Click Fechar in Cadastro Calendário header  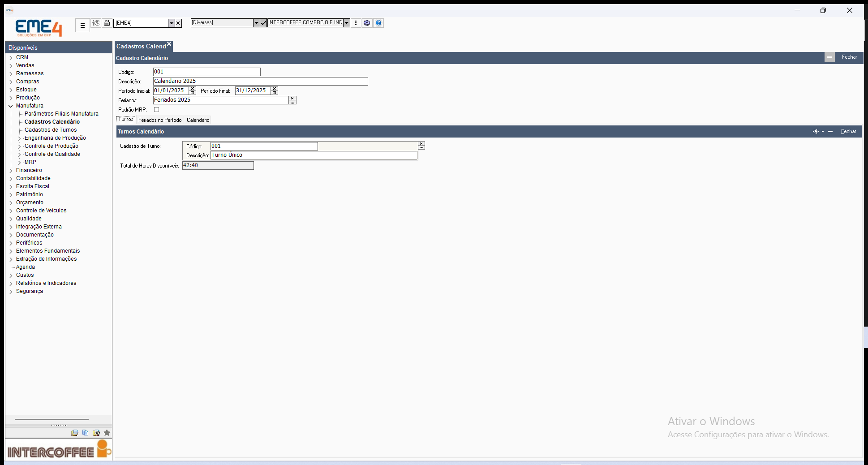click(x=849, y=57)
